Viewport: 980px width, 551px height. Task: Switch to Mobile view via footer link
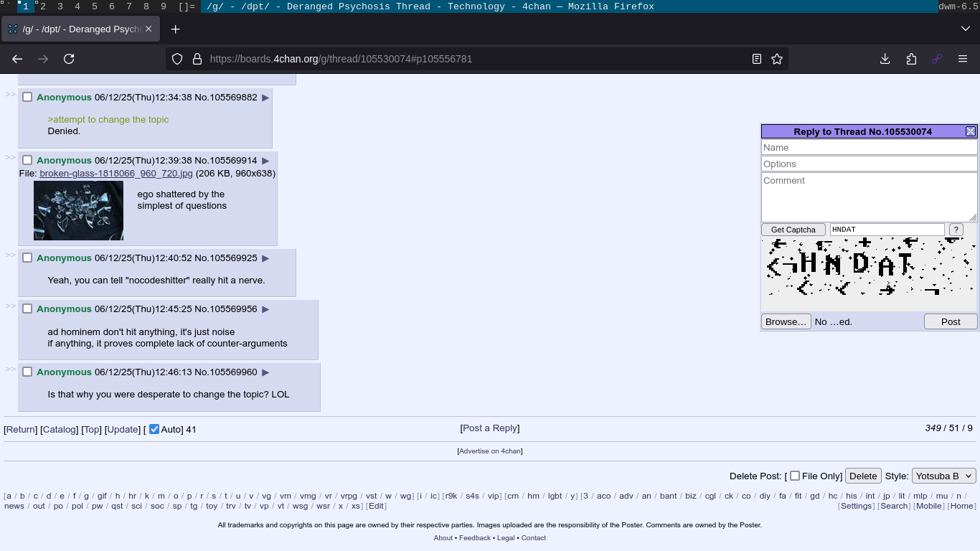pyautogui.click(x=929, y=506)
